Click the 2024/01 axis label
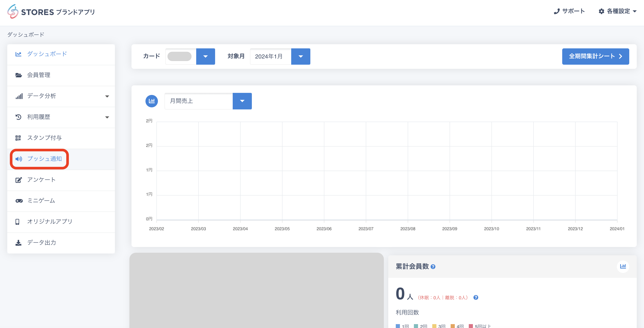Screen dimensions: 644x328 617,229
